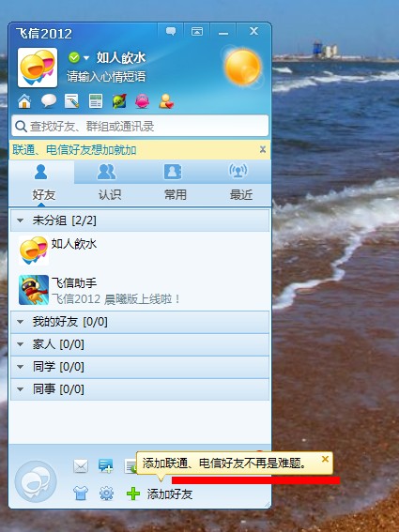
Task: Expand the 家人 [0/0] group
Action: click(x=140, y=344)
